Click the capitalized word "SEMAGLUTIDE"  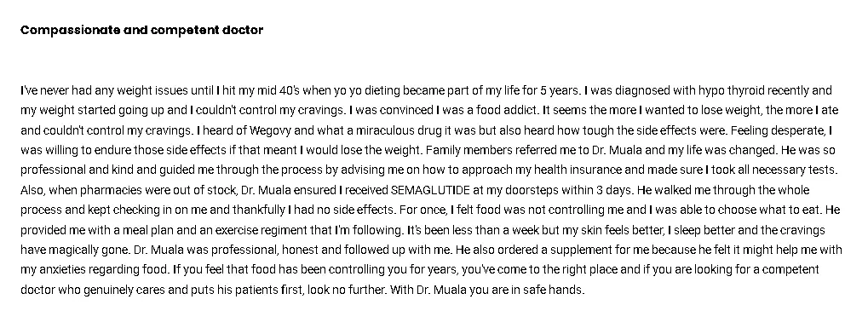point(430,190)
